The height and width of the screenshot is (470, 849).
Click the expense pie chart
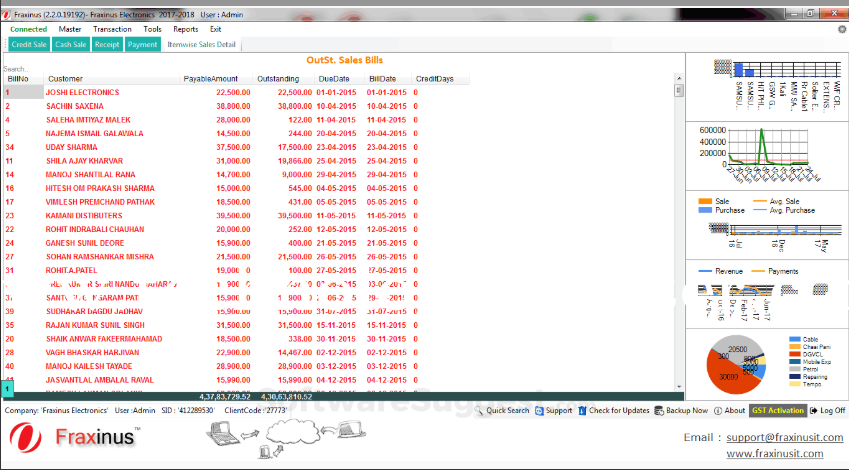[736, 365]
